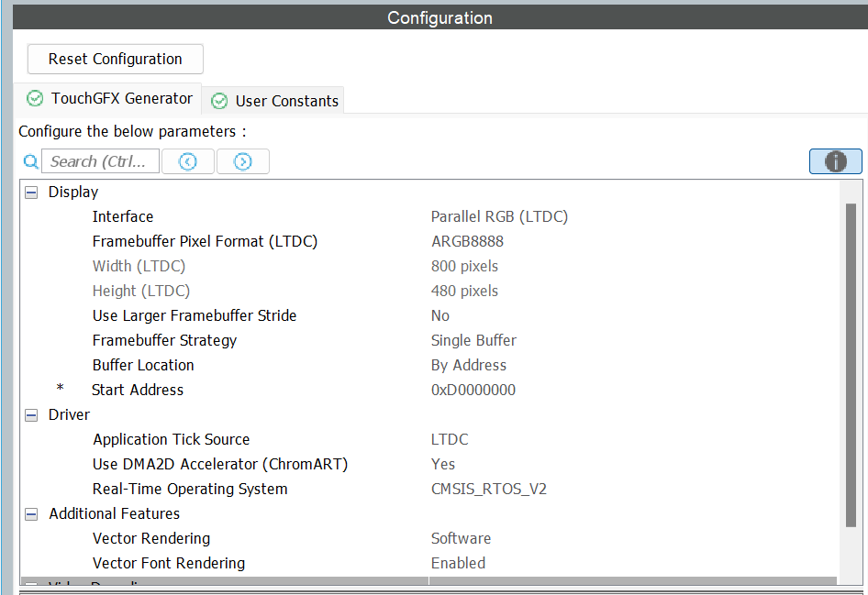Click the User Constants green check icon
Screen dimensions: 868x595
pos(219,101)
